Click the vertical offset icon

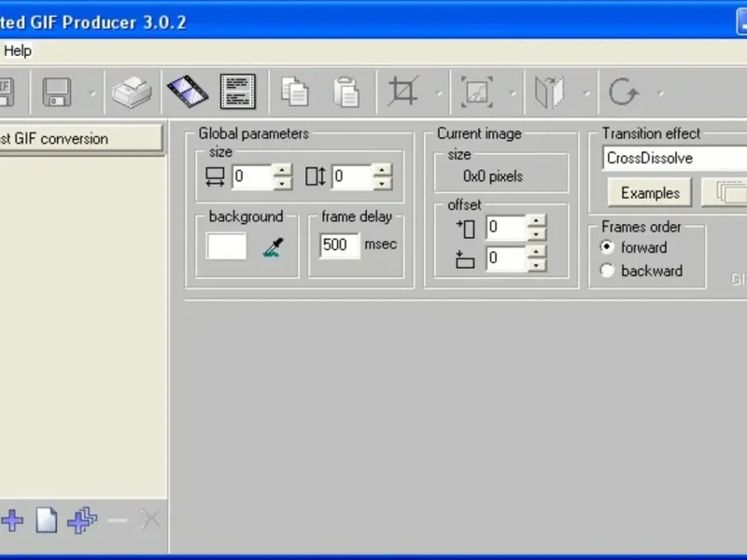(x=464, y=259)
